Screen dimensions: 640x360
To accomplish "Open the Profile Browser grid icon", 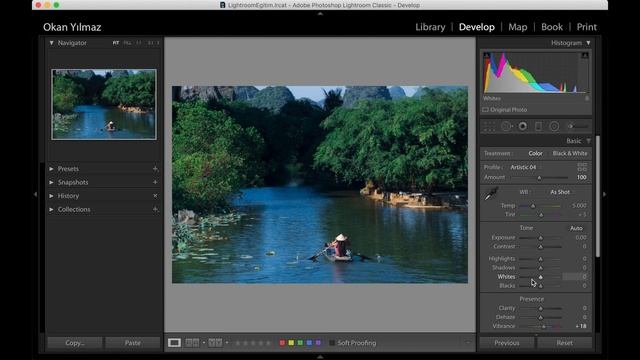I will 582,167.
